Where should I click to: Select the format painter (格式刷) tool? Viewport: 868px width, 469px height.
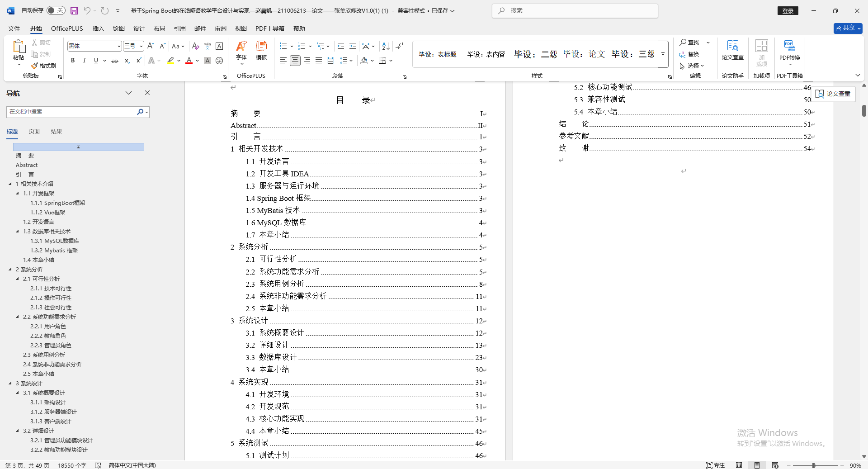point(43,66)
